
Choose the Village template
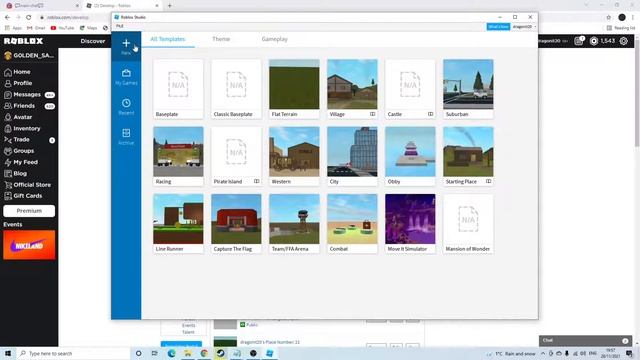coord(352,89)
